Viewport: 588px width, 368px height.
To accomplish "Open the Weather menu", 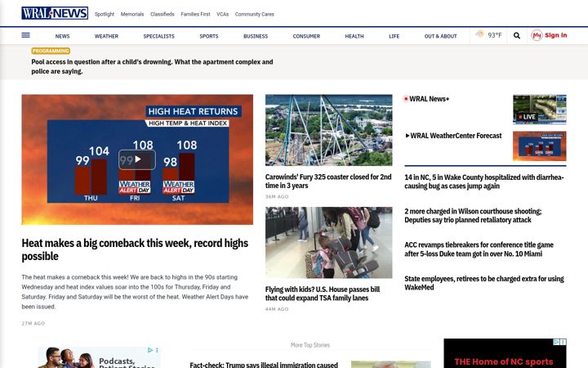I will (x=106, y=37).
